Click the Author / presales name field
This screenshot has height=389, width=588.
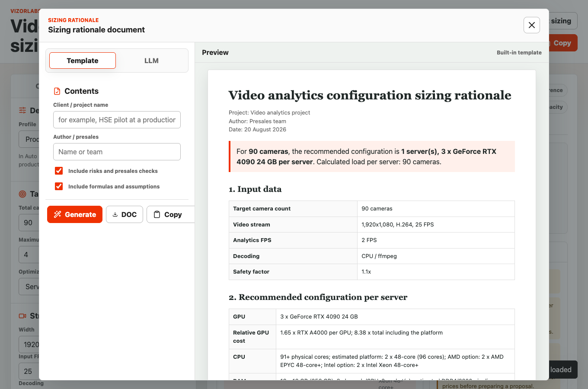(117, 152)
